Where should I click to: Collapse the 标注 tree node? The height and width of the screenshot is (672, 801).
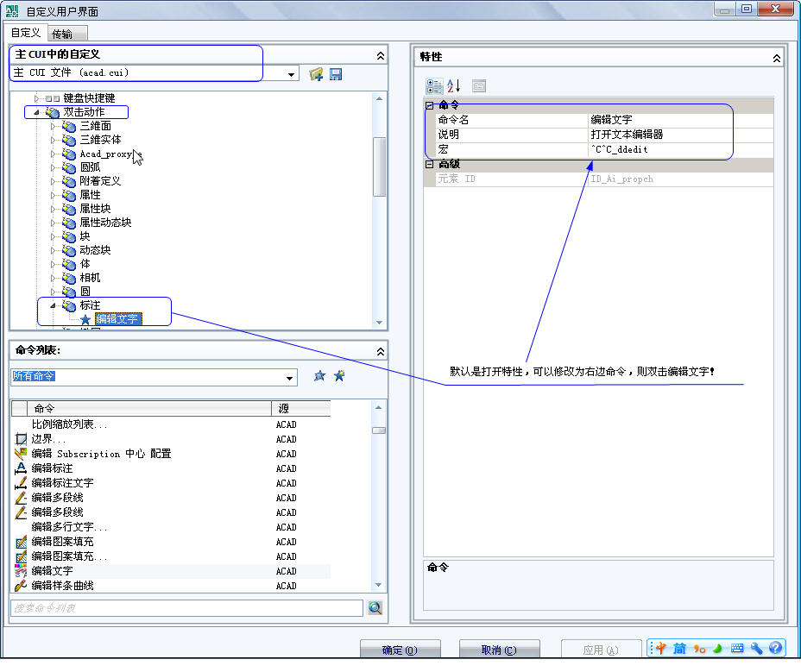pyautogui.click(x=53, y=306)
